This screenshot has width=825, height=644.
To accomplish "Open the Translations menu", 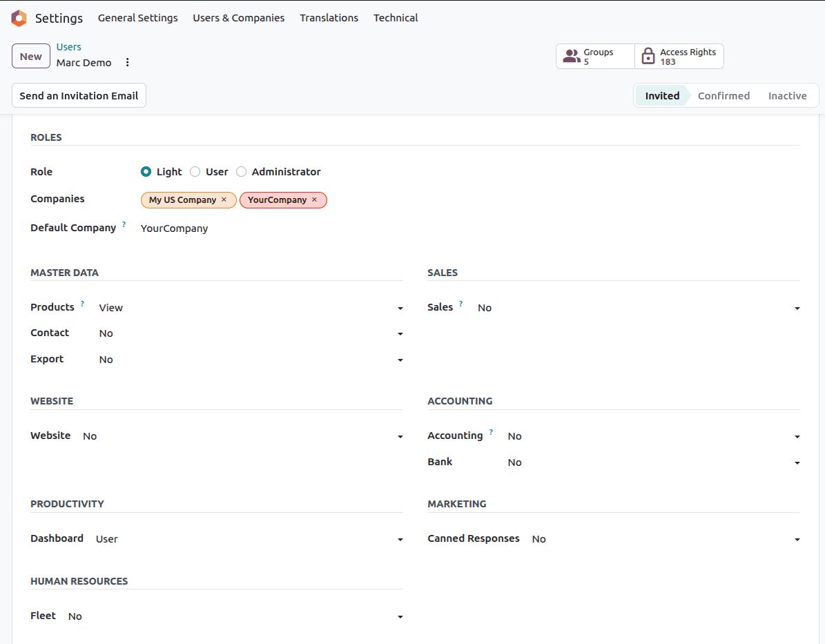I will (x=329, y=18).
